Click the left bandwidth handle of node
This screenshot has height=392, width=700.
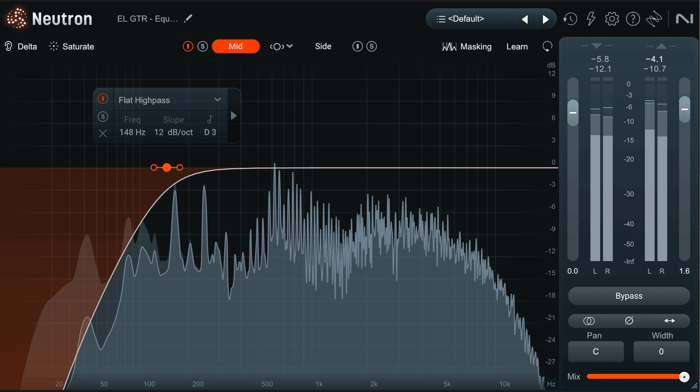point(154,167)
